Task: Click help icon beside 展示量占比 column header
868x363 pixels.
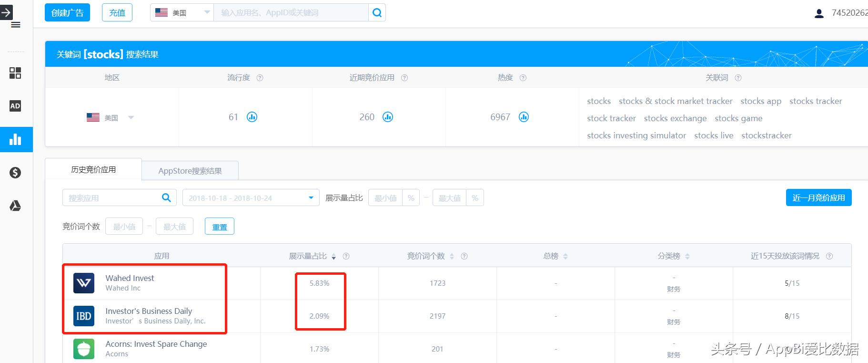Action: tap(346, 256)
